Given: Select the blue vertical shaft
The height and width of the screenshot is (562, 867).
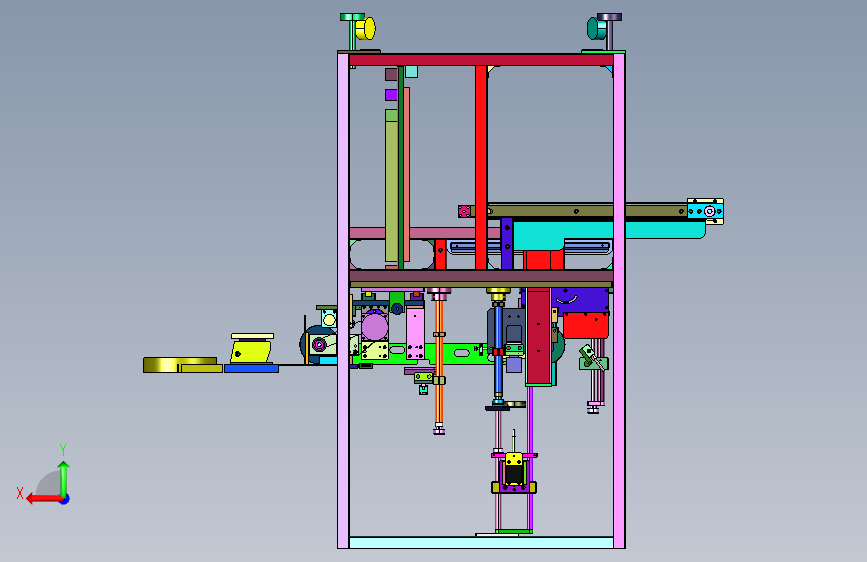Looking at the screenshot, I should coord(498,350).
